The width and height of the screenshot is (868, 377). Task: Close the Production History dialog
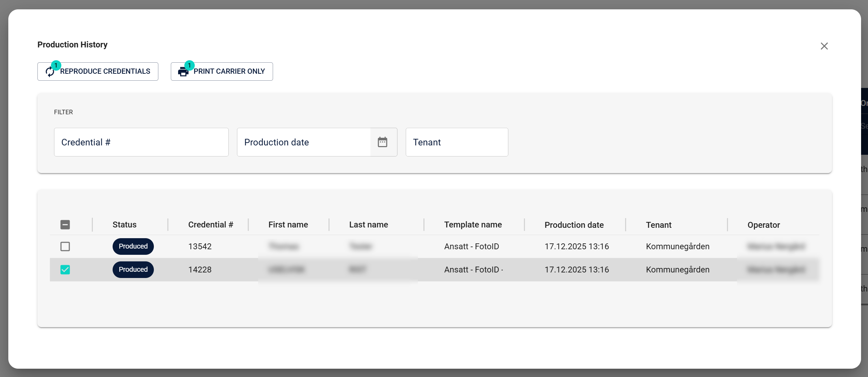(x=824, y=46)
